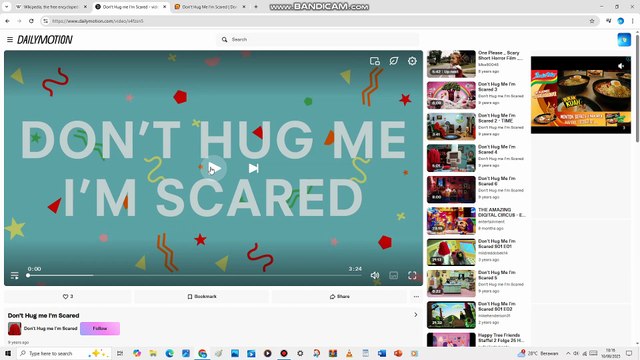Click the taskbar search box
Viewport: 640px width, 360px height.
point(64,353)
